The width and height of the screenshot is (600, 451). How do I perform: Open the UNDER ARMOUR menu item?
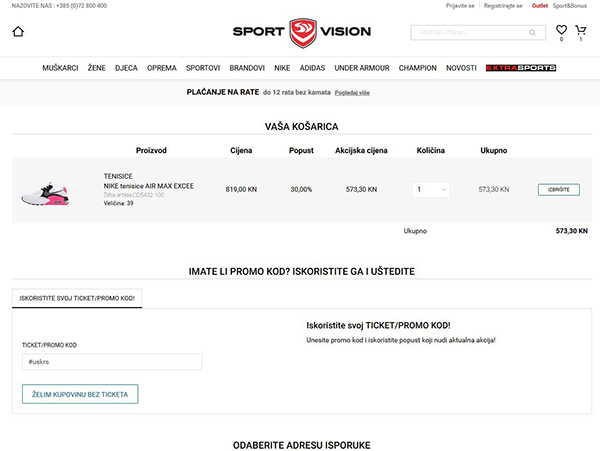[362, 68]
